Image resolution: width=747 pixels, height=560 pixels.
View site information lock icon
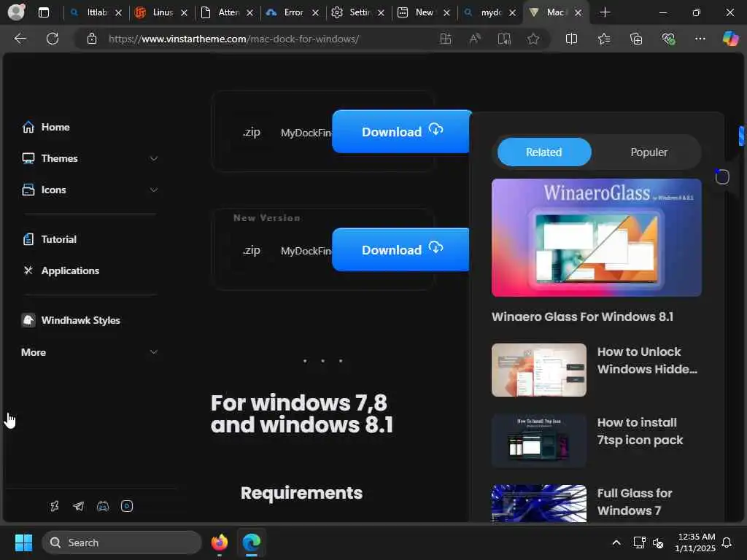click(92, 39)
